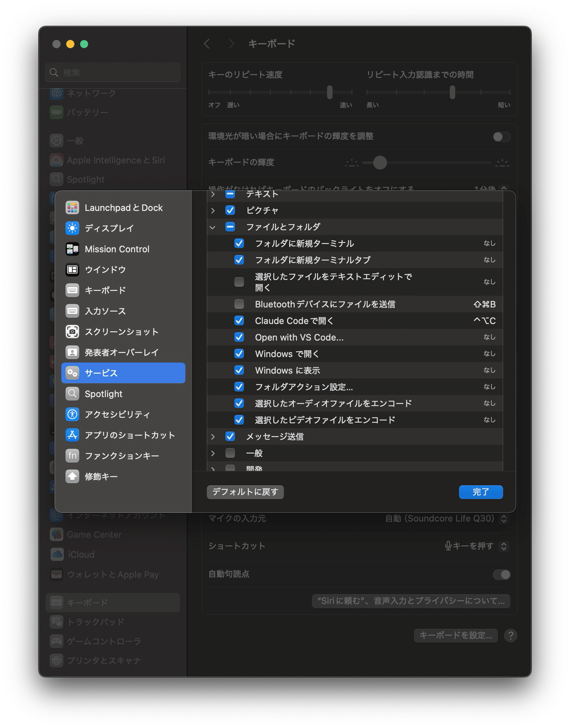Screen dimensions: 570x728
Task: Enable 選択したファイルをテキストエディットで開く checkbox
Action: (x=239, y=282)
